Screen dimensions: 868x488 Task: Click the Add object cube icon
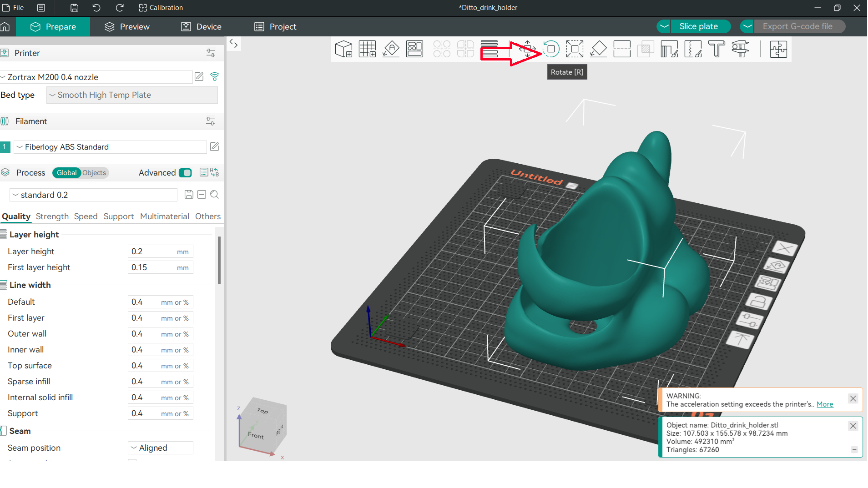[x=343, y=49]
